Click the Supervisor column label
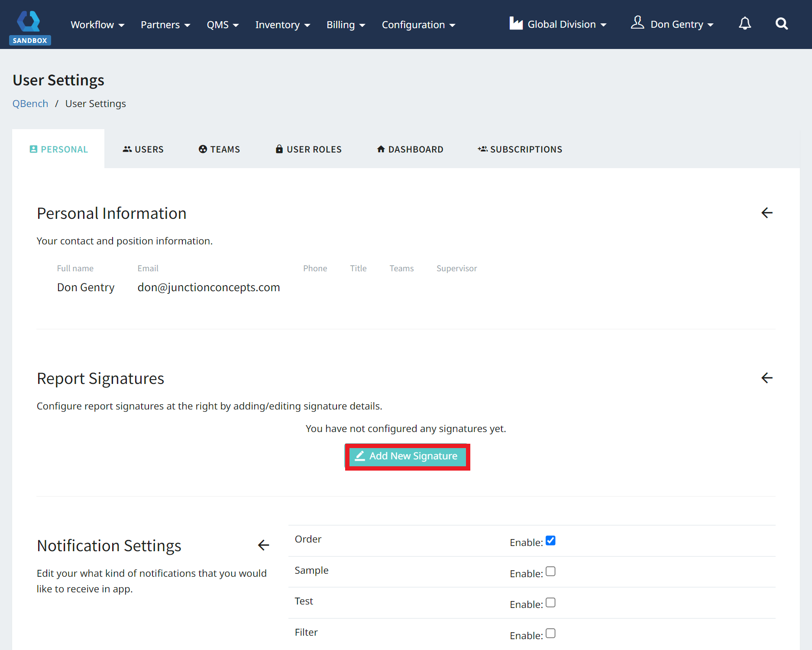This screenshot has height=650, width=812. tap(456, 268)
